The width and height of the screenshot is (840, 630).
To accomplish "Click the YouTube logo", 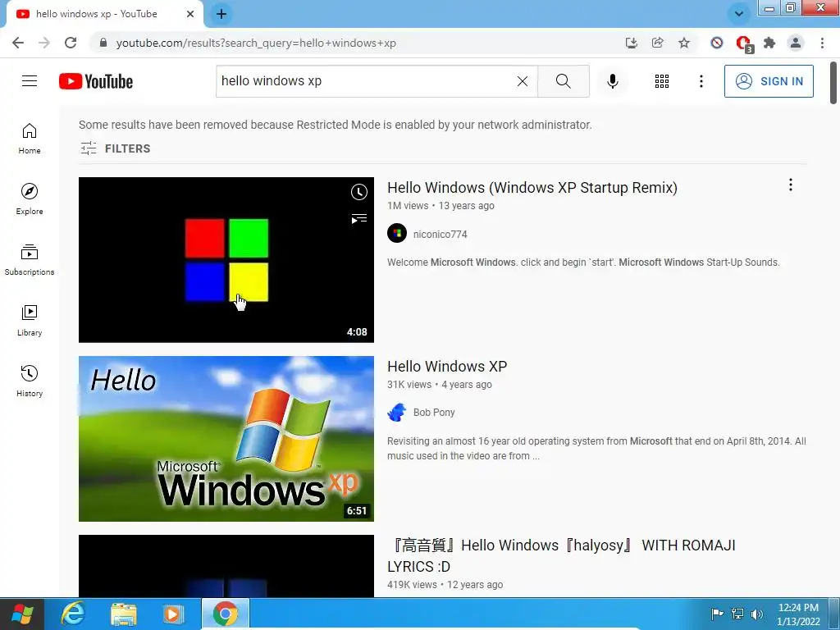I will pyautogui.click(x=96, y=81).
